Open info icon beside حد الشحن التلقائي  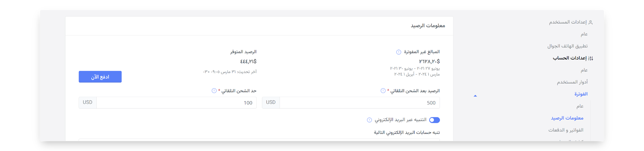214,91
